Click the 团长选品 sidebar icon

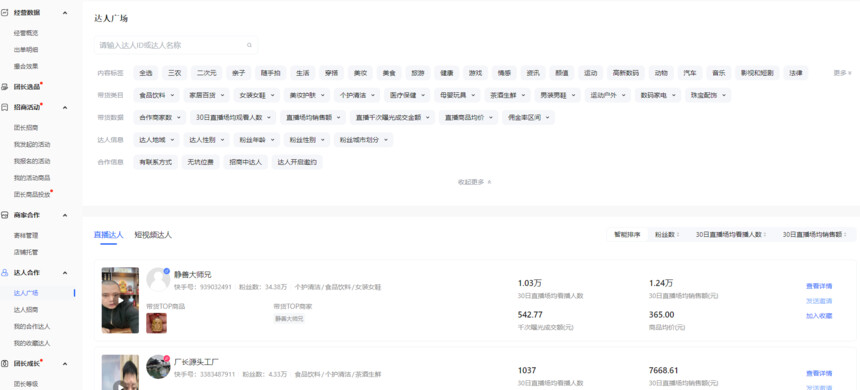[4, 87]
